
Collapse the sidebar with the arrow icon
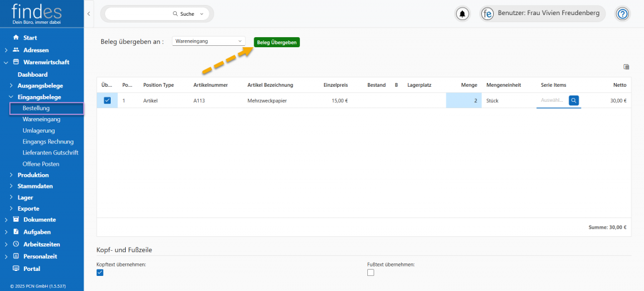[89, 13]
